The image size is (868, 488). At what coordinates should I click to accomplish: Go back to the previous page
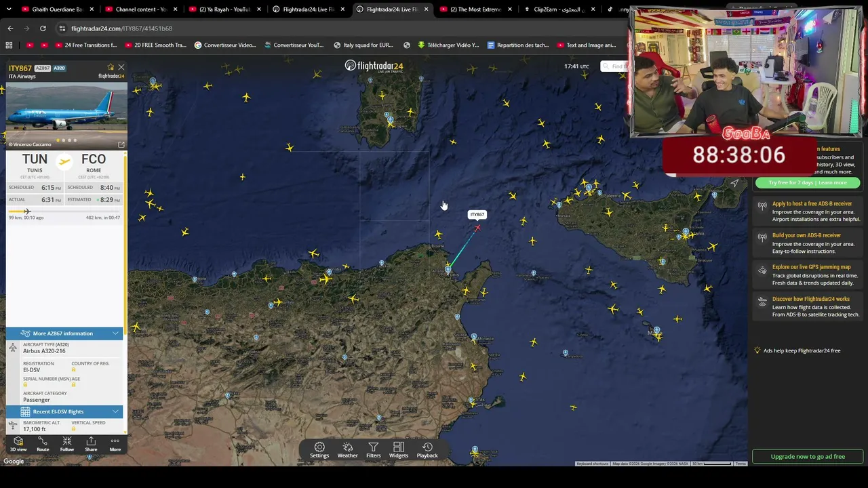10,28
